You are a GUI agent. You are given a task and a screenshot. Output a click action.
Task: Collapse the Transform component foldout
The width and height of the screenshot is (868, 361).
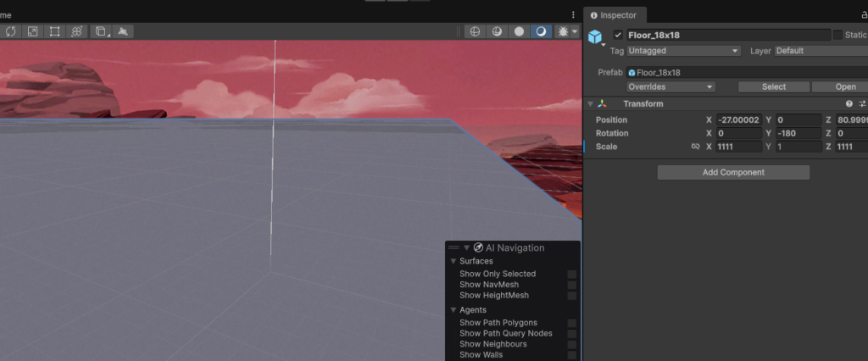[x=590, y=103]
